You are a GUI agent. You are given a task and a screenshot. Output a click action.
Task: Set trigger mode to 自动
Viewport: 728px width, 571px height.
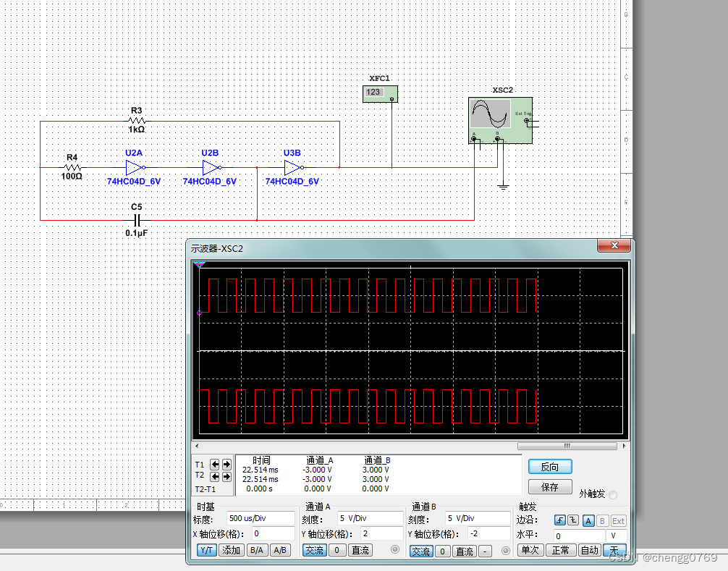tap(589, 550)
